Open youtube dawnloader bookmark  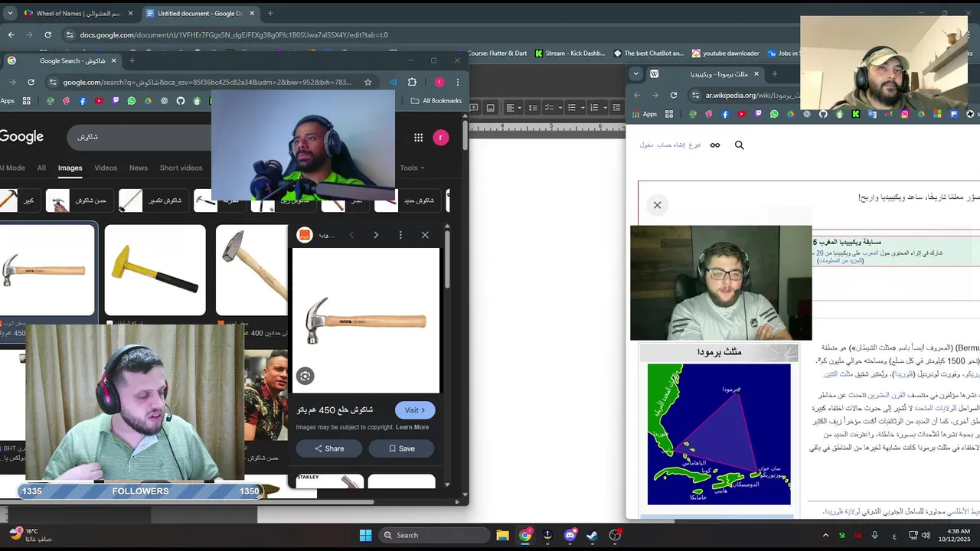pyautogui.click(x=726, y=54)
